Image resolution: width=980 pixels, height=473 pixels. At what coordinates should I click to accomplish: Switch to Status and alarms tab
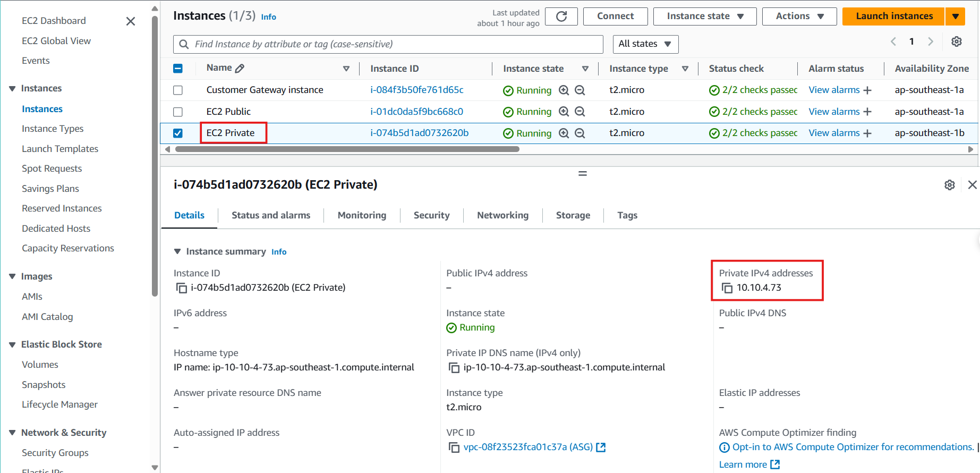click(x=271, y=215)
